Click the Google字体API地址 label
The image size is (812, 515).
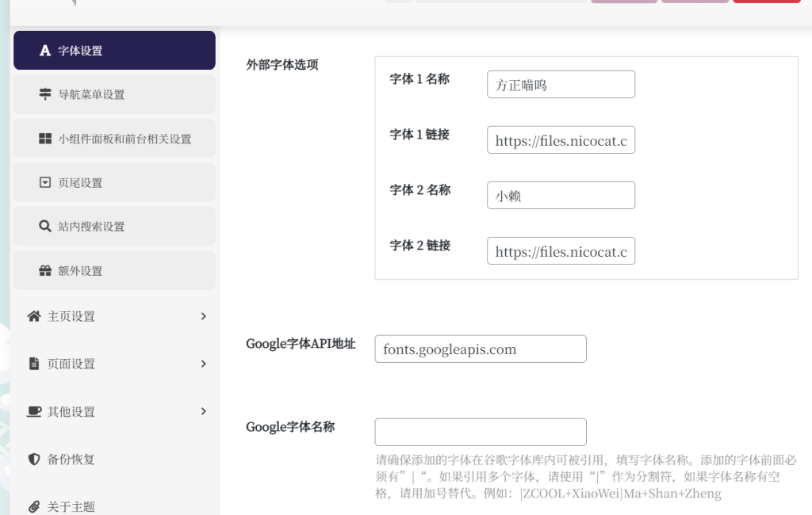(x=301, y=344)
